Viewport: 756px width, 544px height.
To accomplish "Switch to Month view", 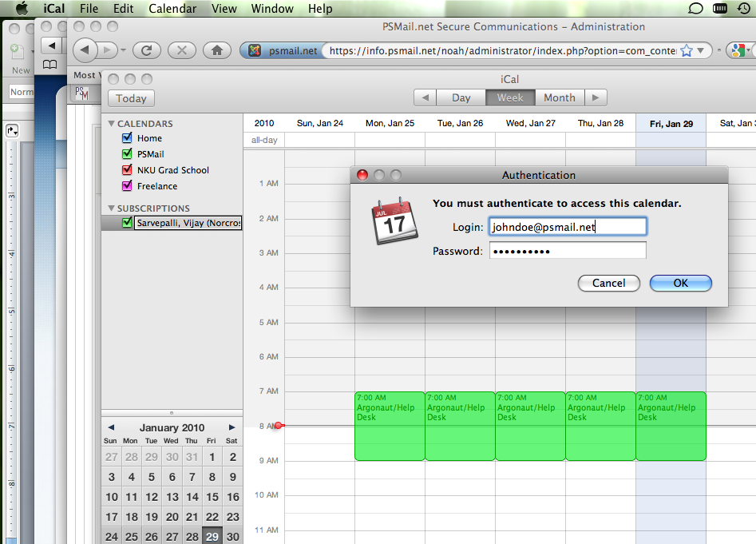I will [x=560, y=97].
